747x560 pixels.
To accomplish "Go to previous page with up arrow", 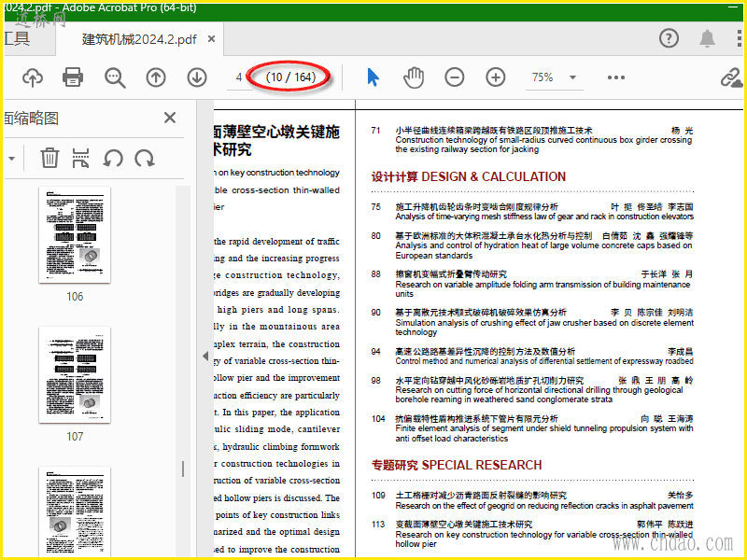I will coord(156,77).
